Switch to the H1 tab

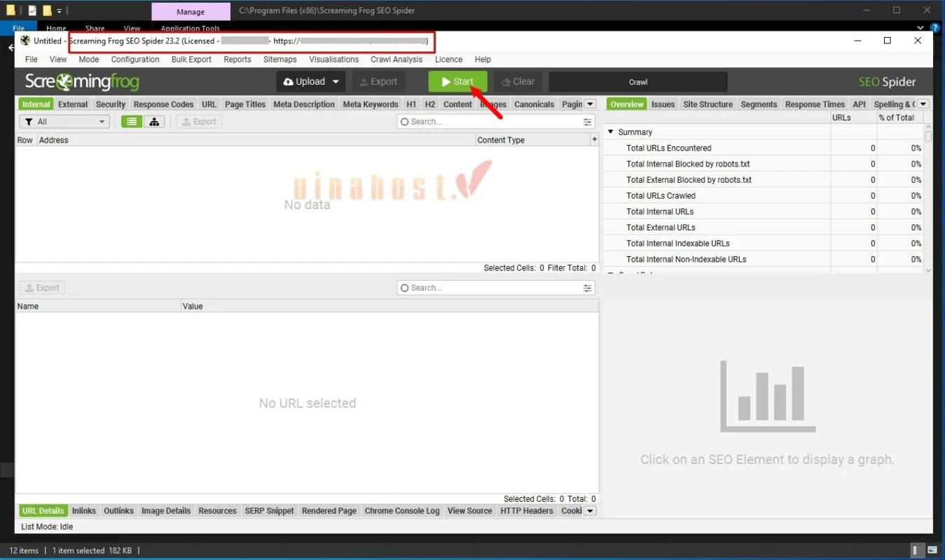point(411,104)
